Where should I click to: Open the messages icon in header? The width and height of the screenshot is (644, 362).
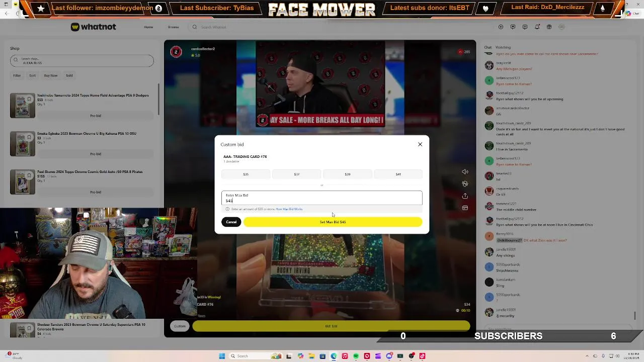click(525, 27)
